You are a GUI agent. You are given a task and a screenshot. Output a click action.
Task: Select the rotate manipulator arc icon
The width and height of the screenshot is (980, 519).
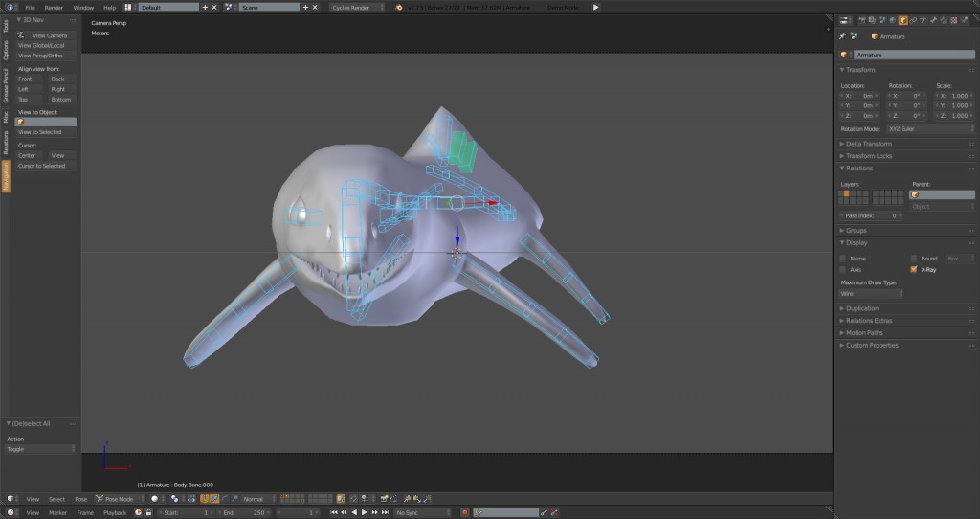tap(224, 498)
